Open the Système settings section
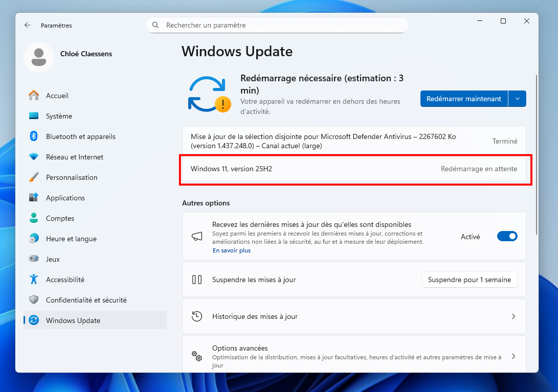 tap(59, 116)
